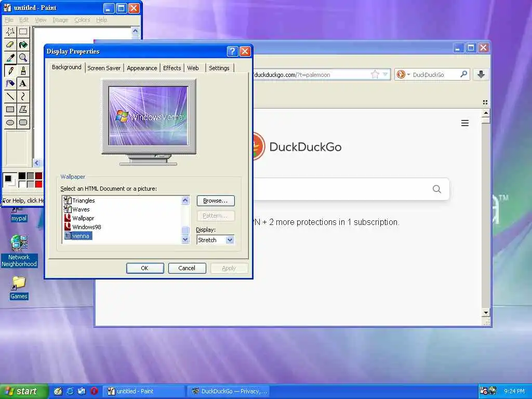Pick the Airbrush spray tool
Image resolution: width=532 pixels, height=399 pixels.
[x=10, y=84]
